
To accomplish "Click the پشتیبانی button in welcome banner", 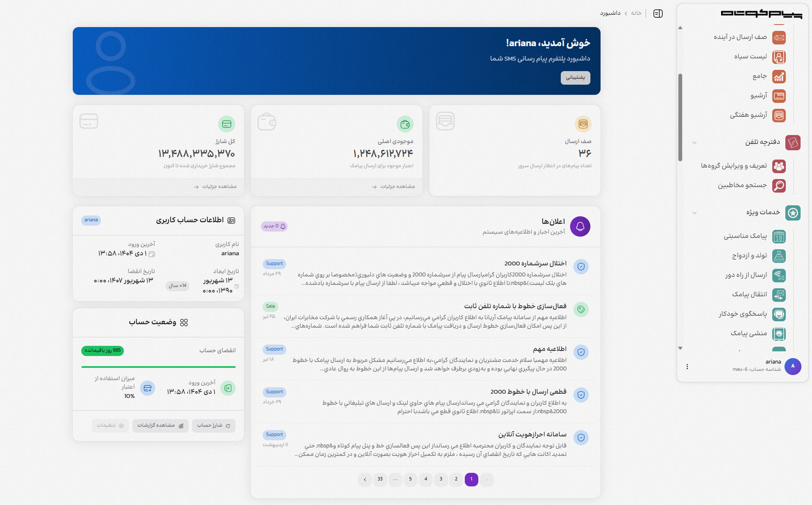I will tap(576, 78).
